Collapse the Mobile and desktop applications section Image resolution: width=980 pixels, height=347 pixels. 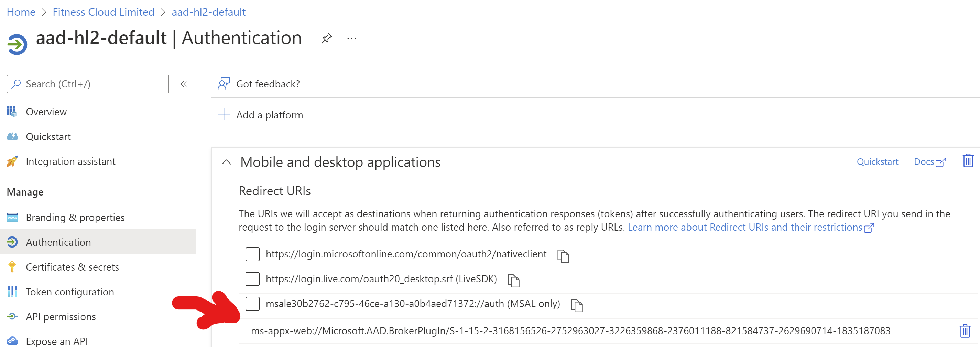226,162
